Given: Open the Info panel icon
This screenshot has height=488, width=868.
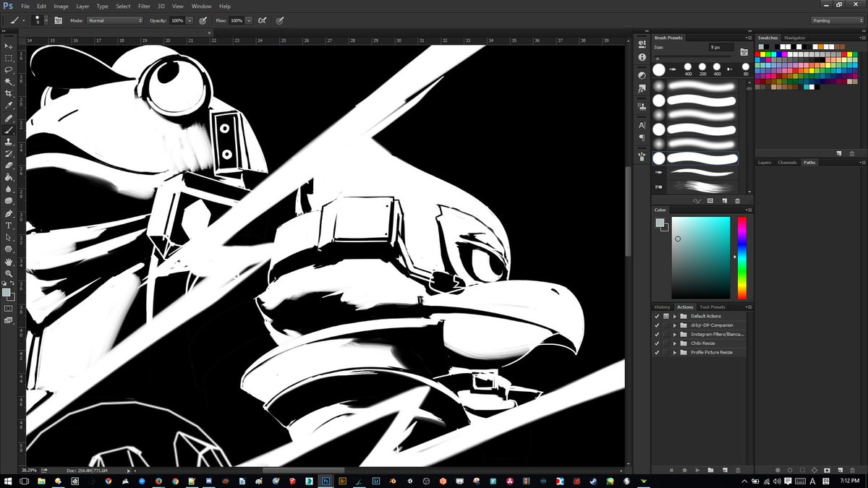Looking at the screenshot, I should pos(642,56).
